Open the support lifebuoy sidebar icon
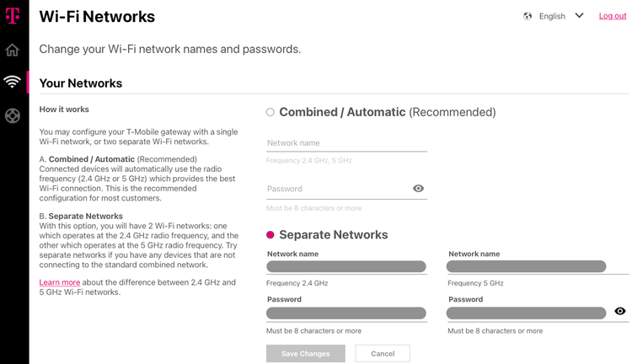The height and width of the screenshot is (364, 632). 13,115
